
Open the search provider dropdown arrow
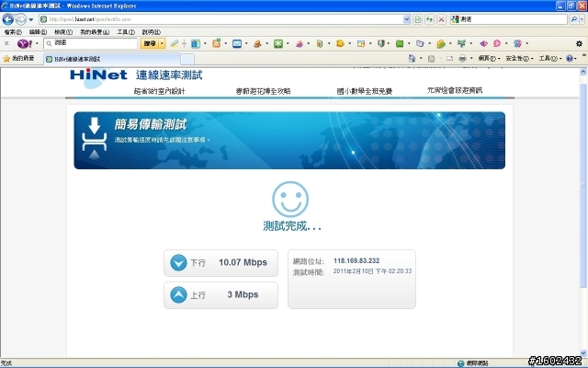click(x=582, y=19)
